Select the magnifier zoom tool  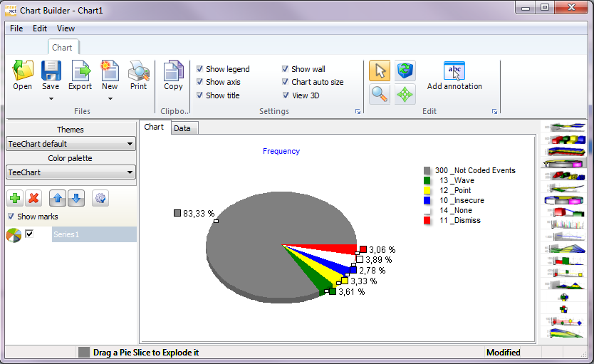[x=380, y=94]
